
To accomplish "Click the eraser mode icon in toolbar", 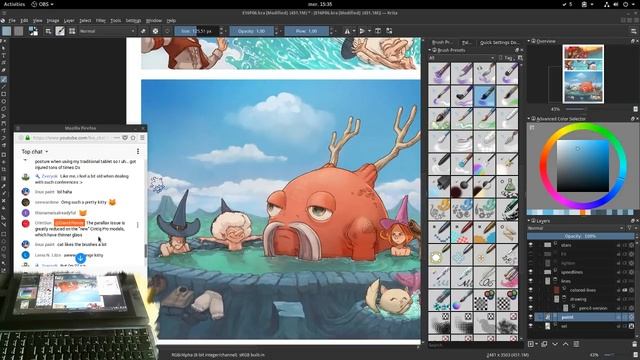I will click(x=143, y=31).
